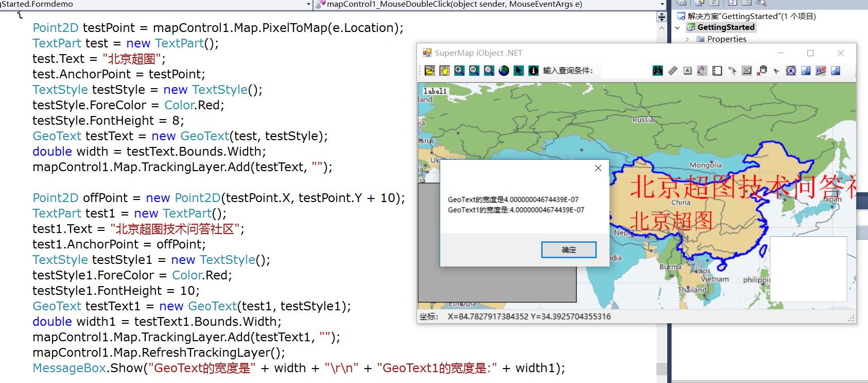Click the small pointer icon after database icon
This screenshot has height=383, width=868.
click(x=776, y=71)
